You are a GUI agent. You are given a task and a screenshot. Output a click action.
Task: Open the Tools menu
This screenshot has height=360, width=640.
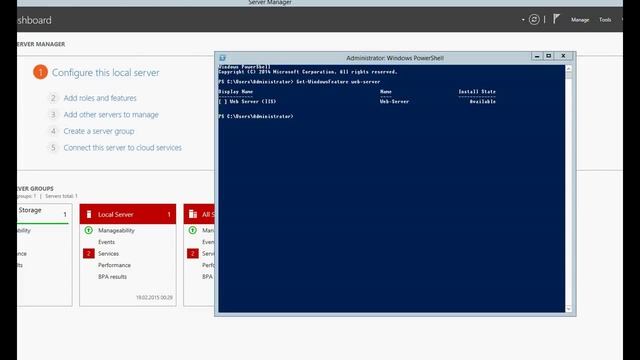click(x=605, y=20)
